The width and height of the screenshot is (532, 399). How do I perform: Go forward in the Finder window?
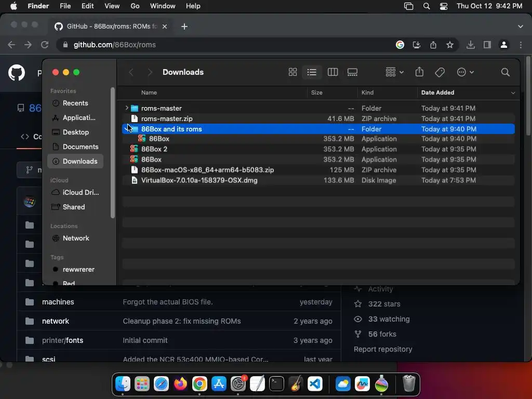pos(150,72)
